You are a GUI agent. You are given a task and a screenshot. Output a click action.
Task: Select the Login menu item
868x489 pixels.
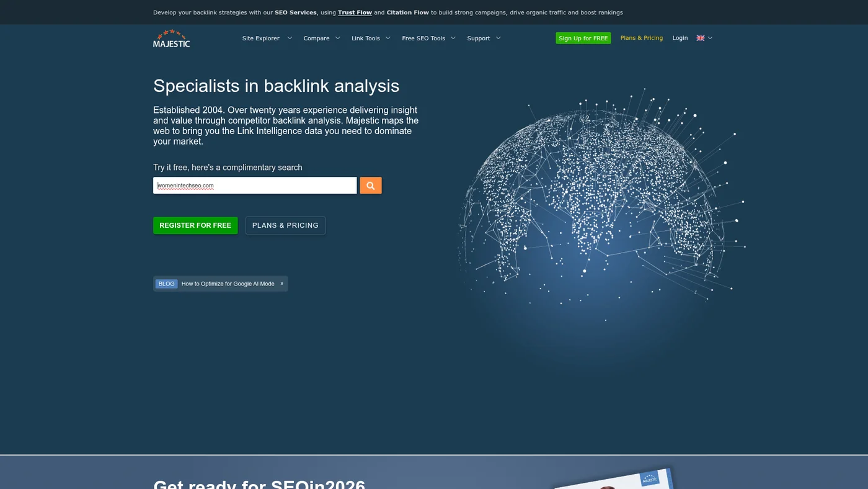(x=680, y=38)
